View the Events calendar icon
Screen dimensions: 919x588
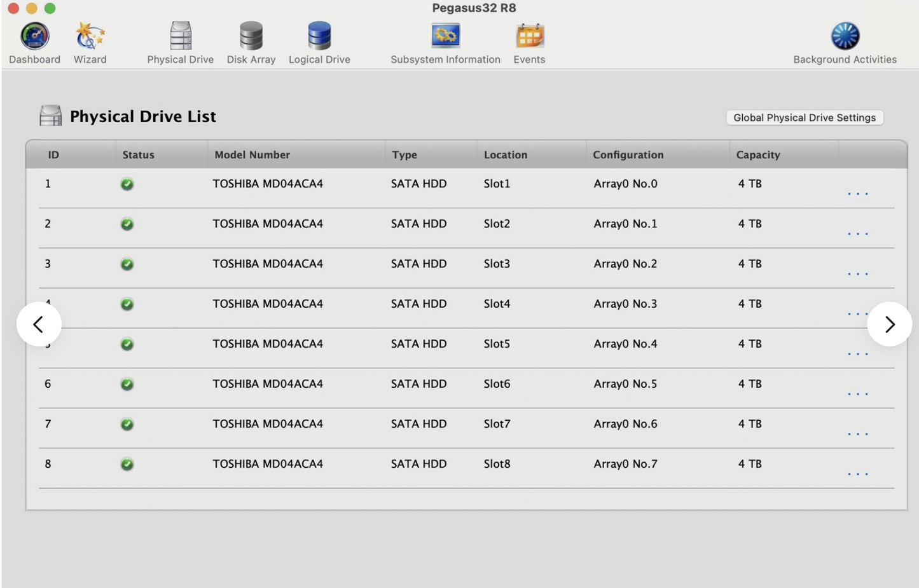click(x=529, y=37)
